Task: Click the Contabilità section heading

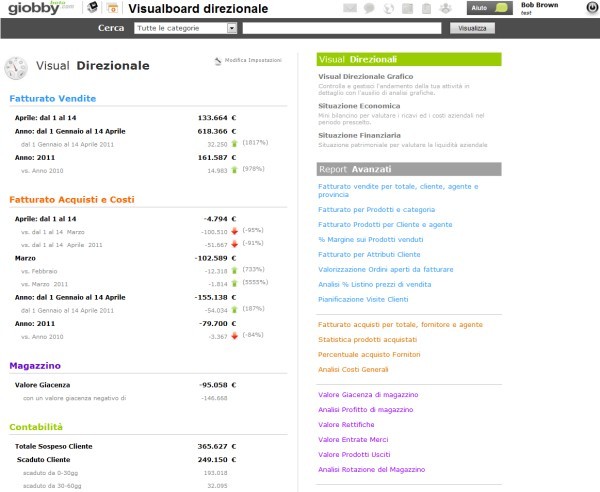Action: 36,427
